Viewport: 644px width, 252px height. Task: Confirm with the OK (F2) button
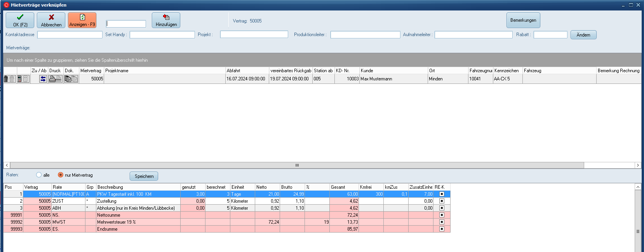(x=20, y=20)
